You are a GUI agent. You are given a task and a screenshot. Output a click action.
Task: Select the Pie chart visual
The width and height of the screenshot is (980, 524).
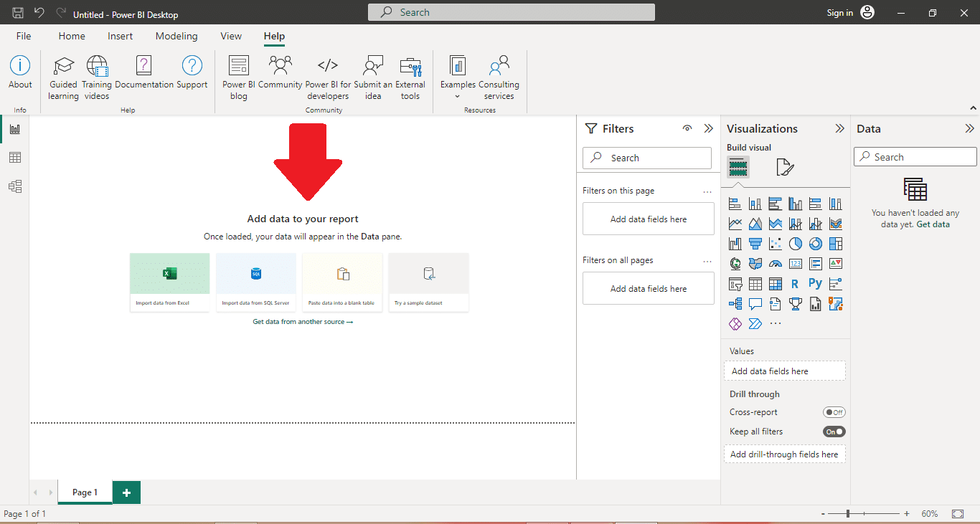(795, 244)
